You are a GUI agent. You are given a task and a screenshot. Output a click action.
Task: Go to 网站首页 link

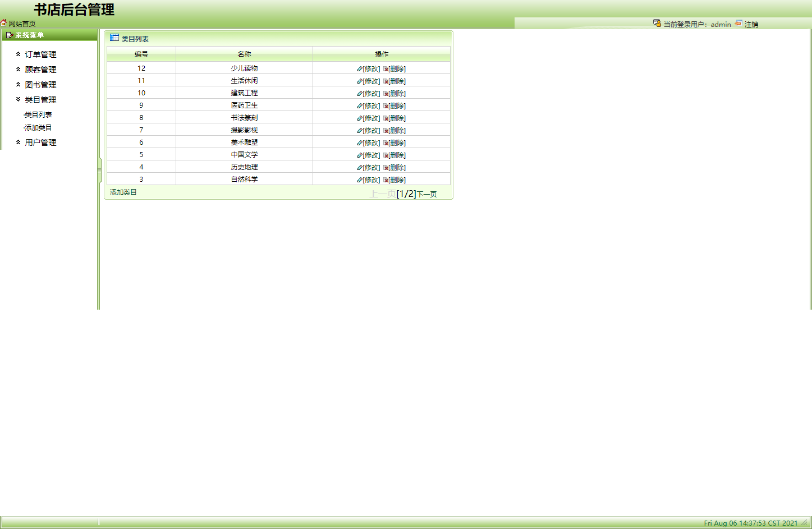22,24
